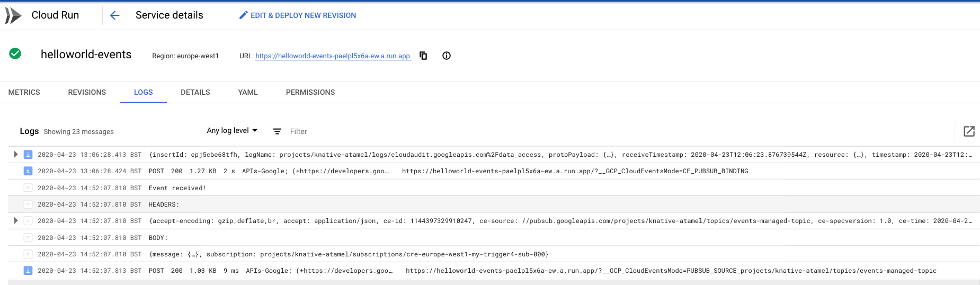Select the YAML tab

point(248,92)
